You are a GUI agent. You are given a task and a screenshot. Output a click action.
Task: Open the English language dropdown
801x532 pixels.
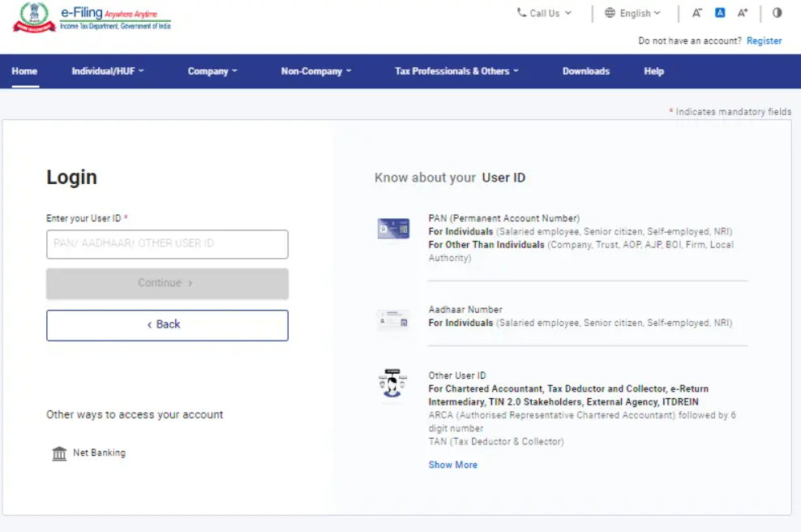click(632, 13)
